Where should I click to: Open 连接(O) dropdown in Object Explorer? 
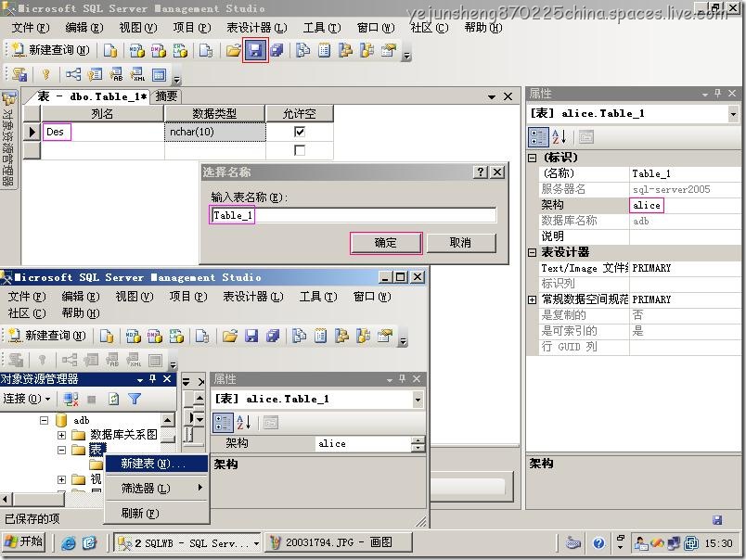27,399
